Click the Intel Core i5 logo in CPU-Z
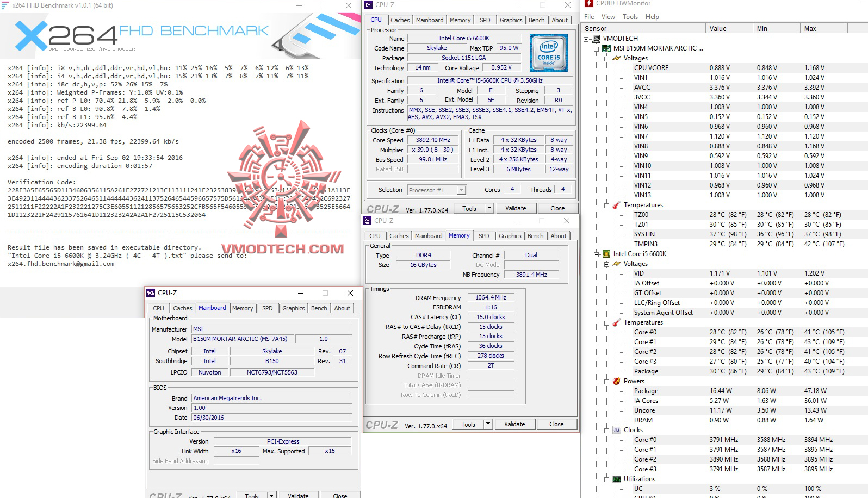Screen dimensions: 868x498 pyautogui.click(x=549, y=53)
